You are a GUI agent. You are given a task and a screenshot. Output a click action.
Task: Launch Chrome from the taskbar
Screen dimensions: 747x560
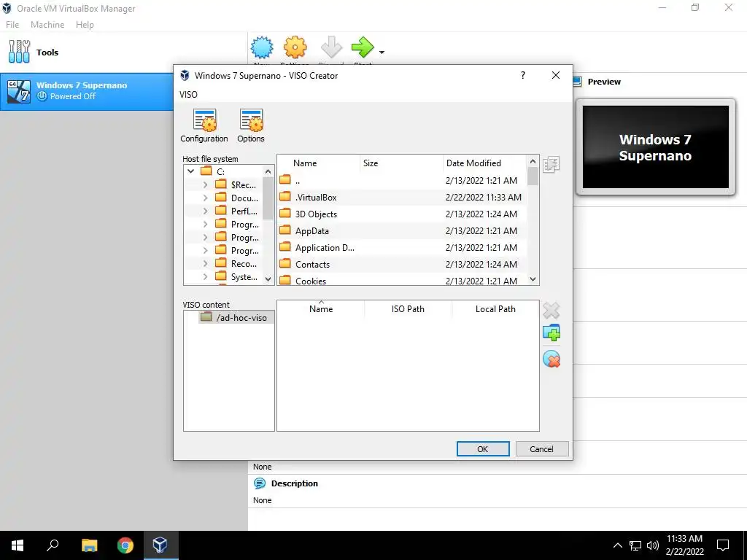click(125, 545)
